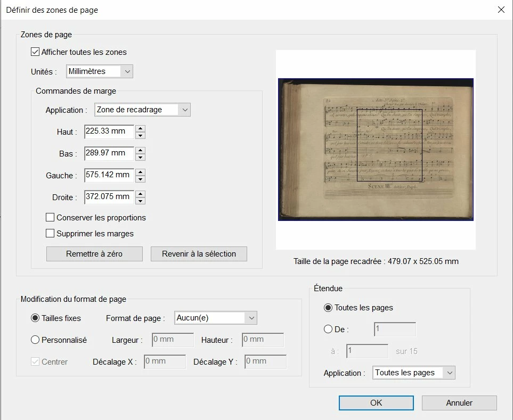The image size is (513, 420).
Task: Click the Taille de la page recadrée text
Action: (x=376, y=261)
